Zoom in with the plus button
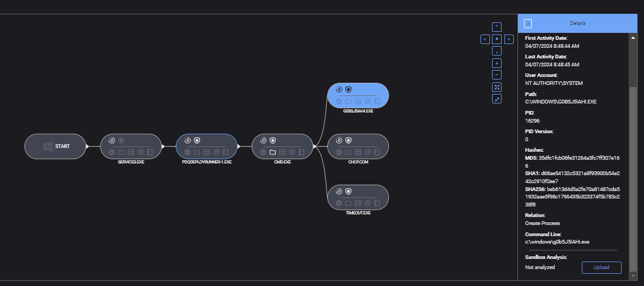Image resolution: width=644 pixels, height=286 pixels. pyautogui.click(x=497, y=63)
